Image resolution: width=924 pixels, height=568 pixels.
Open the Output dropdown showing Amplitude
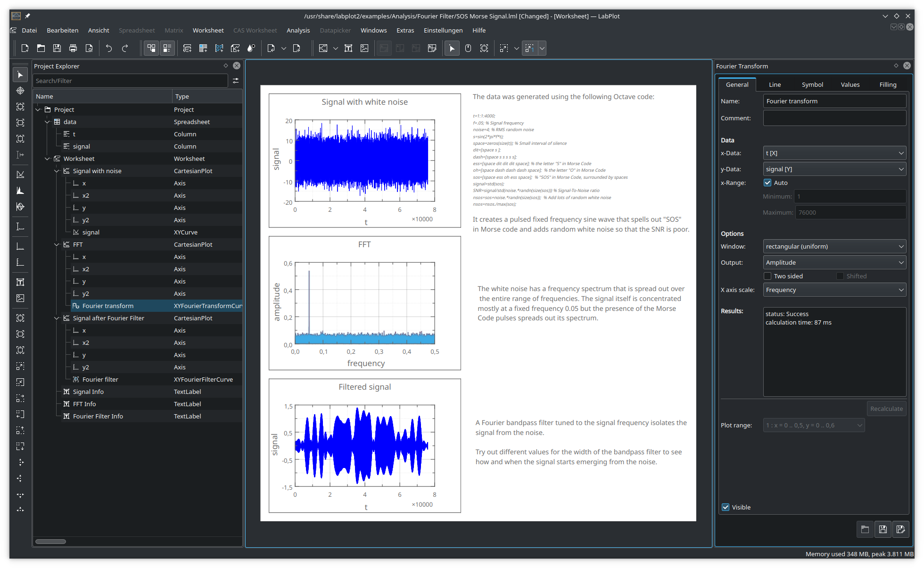[x=834, y=263]
